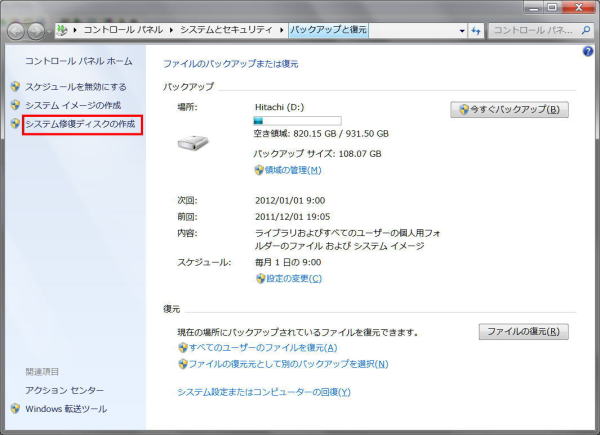Viewport: 600px width, 435px height.
Task: Maximize the backup and restore window
Action: tap(552, 7)
